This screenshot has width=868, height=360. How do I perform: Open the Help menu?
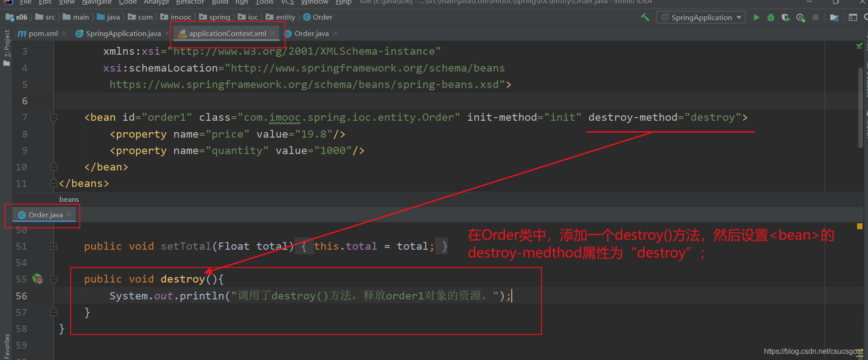coord(343,2)
